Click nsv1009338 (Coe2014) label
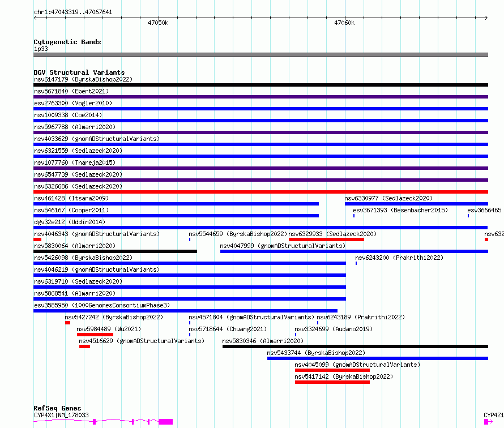This screenshot has width=504, height=428. tap(68, 115)
